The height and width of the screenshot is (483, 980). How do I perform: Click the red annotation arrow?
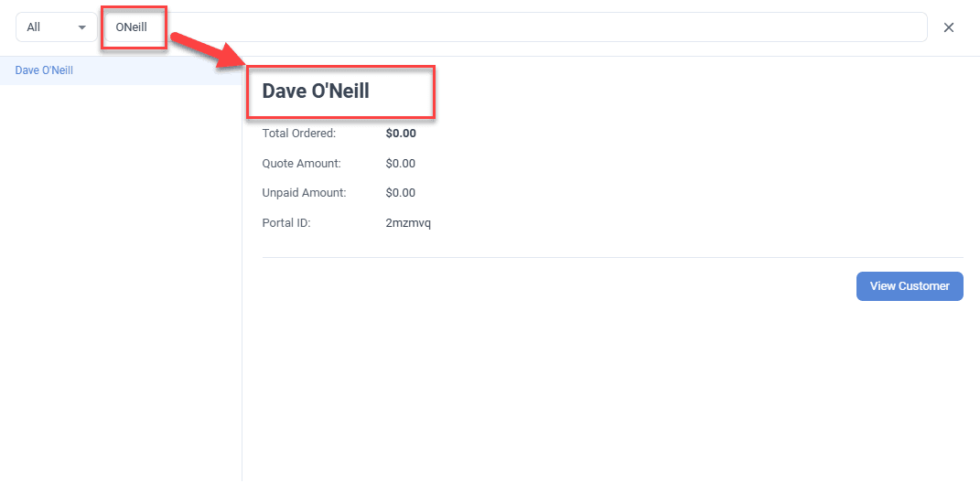tap(206, 51)
